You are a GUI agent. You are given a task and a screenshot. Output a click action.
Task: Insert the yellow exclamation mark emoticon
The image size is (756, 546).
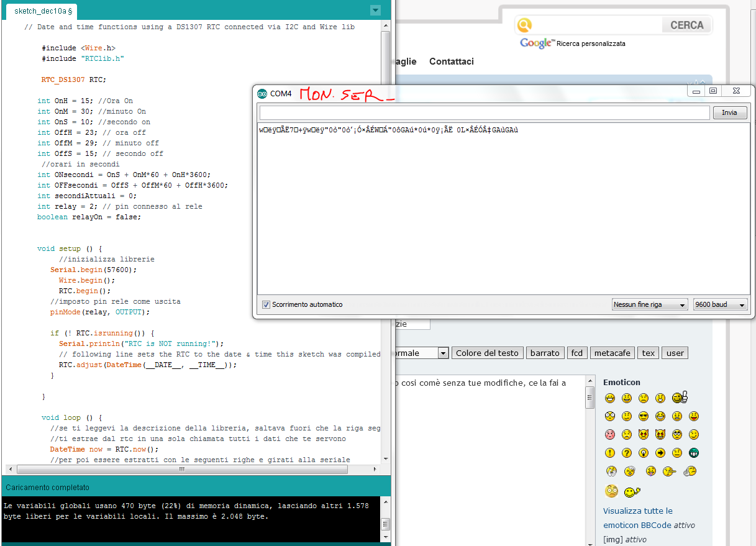(610, 453)
